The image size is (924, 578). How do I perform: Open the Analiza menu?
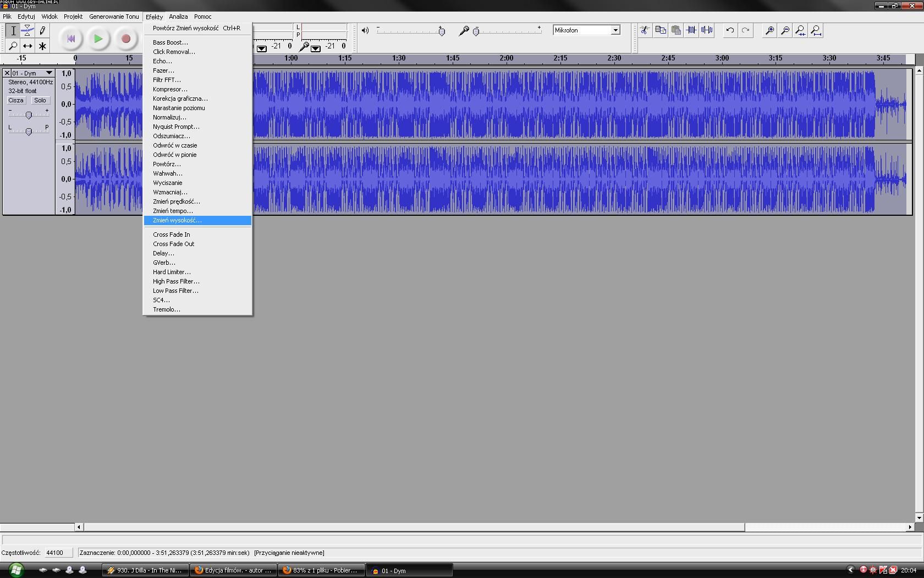click(178, 17)
